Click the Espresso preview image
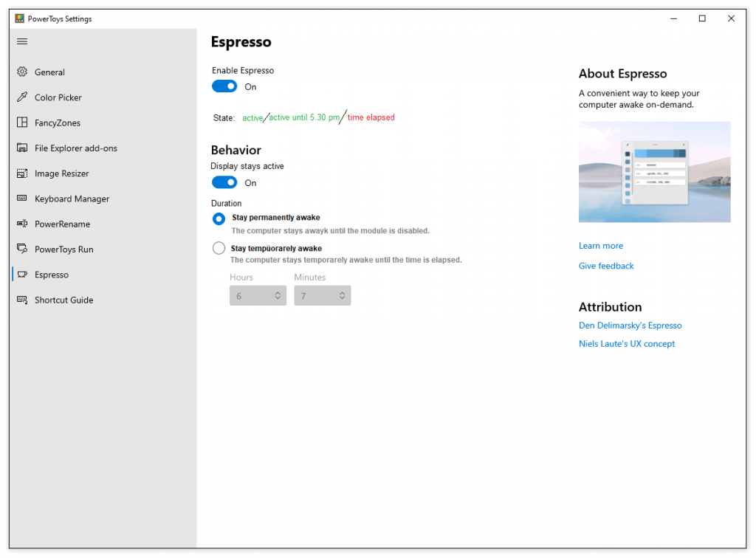Image resolution: width=756 pixels, height=558 pixels. tap(654, 172)
